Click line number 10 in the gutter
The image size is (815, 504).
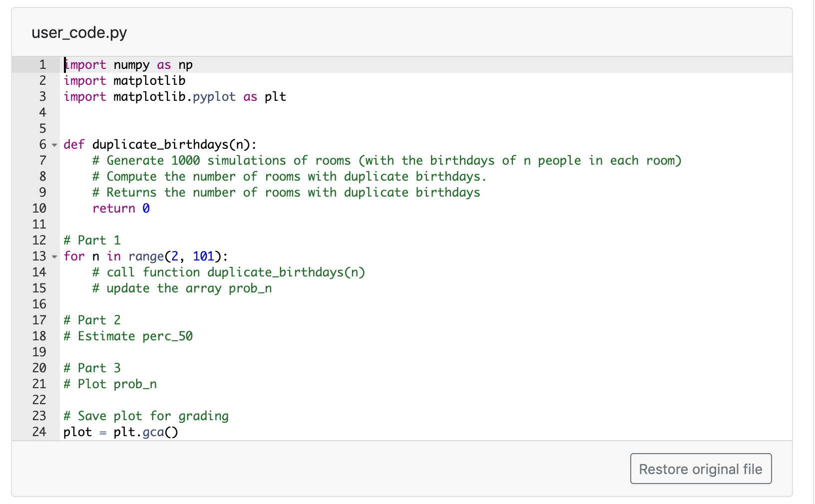tap(39, 209)
